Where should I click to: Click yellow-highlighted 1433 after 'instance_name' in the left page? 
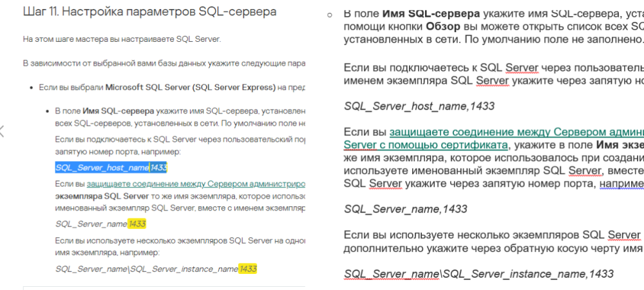248,269
